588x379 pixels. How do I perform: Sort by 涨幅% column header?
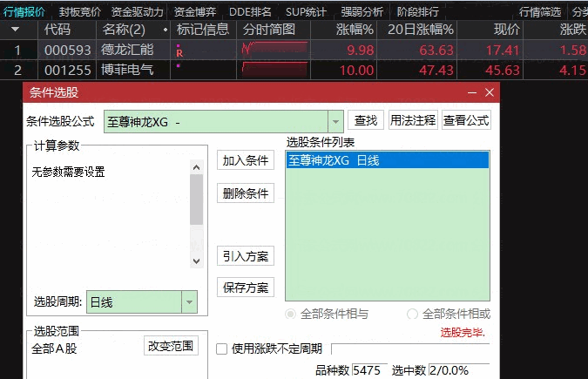pos(355,30)
